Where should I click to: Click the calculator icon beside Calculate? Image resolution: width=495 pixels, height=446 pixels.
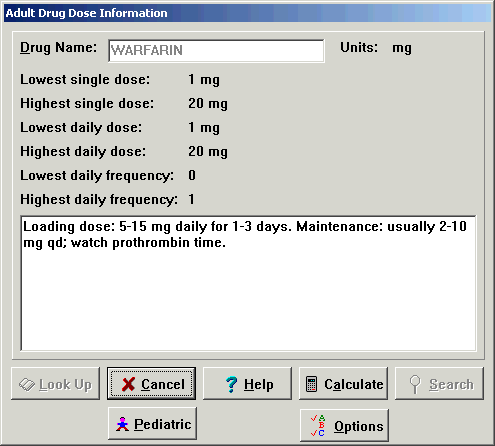coord(311,384)
